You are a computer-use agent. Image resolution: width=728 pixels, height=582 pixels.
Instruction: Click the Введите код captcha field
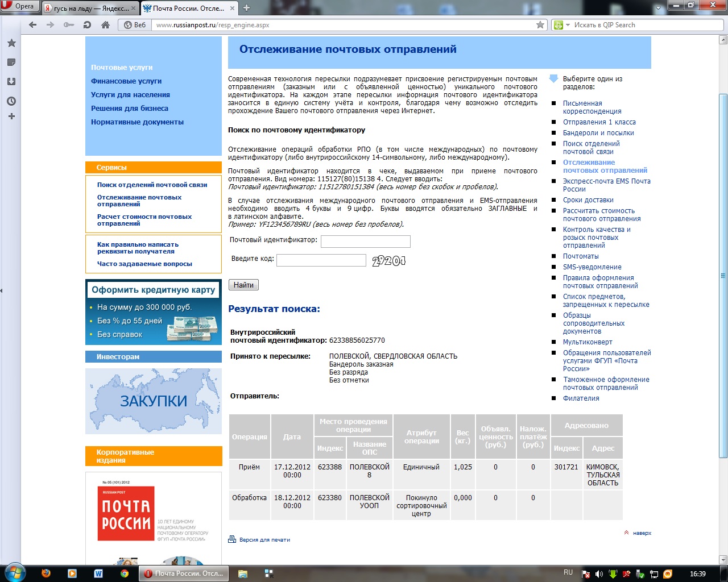321,260
